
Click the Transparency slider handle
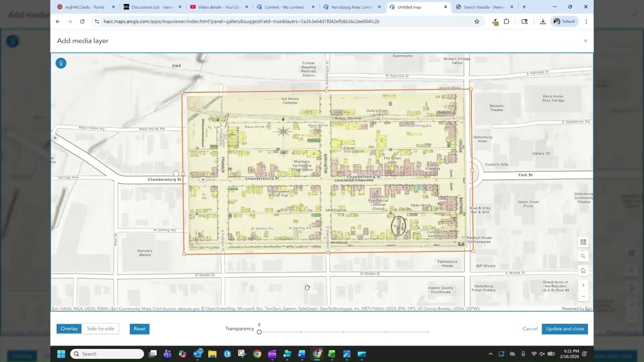[259, 332]
